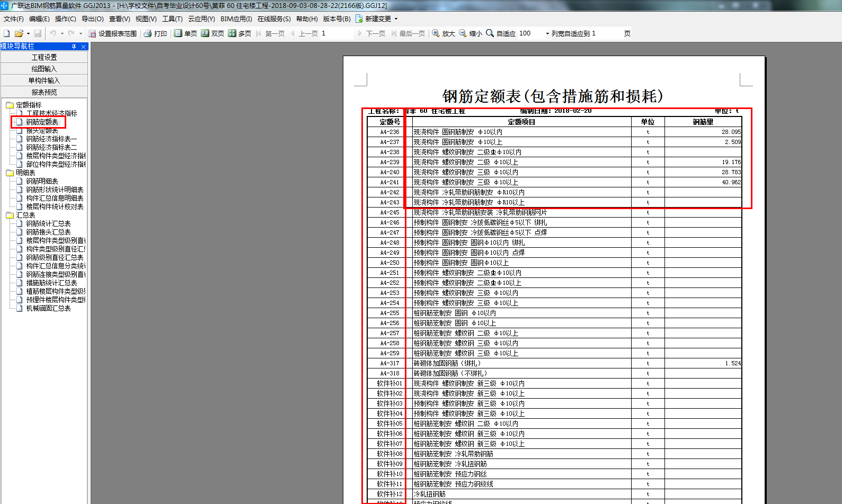Click the 绘图输入 navigation button
Image resolution: width=842 pixels, height=504 pixels.
pos(44,69)
